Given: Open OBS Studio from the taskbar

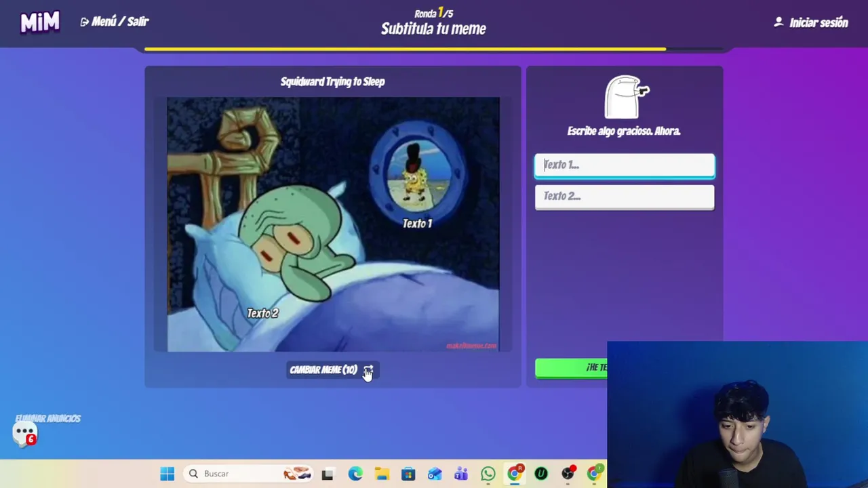Looking at the screenshot, I should (x=568, y=474).
